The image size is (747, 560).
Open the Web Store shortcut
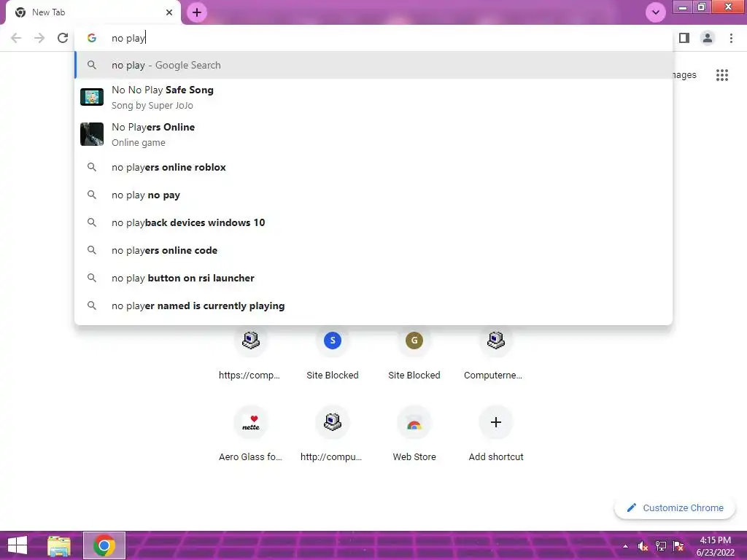(414, 433)
